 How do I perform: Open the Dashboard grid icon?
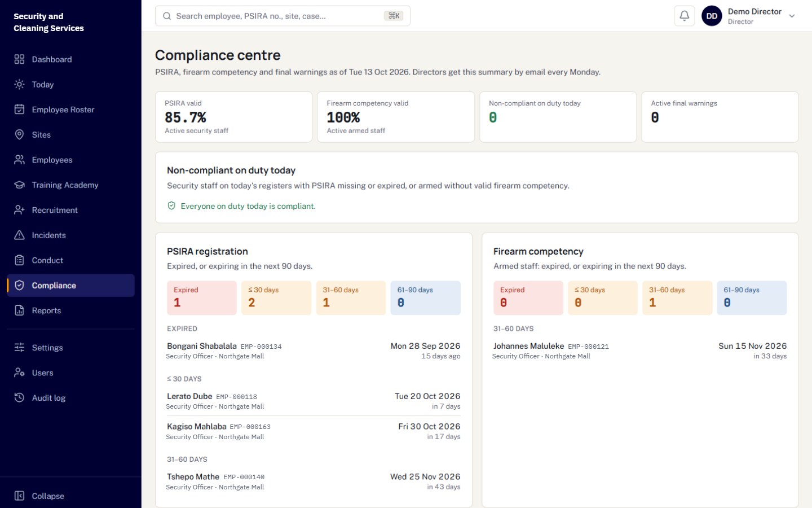19,59
